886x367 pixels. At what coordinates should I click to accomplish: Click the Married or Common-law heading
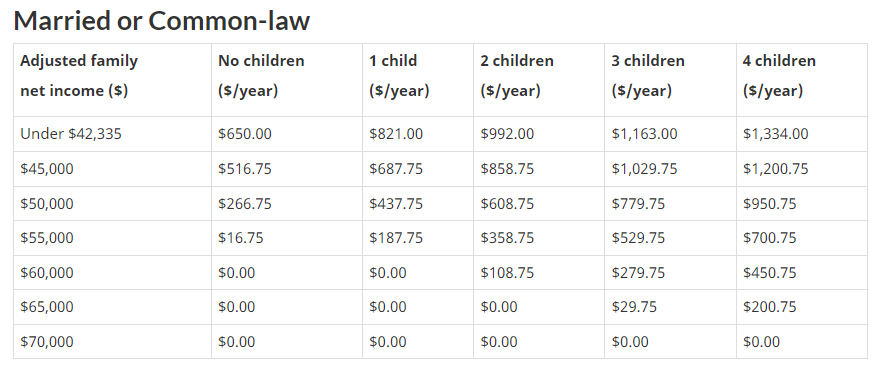point(162,21)
